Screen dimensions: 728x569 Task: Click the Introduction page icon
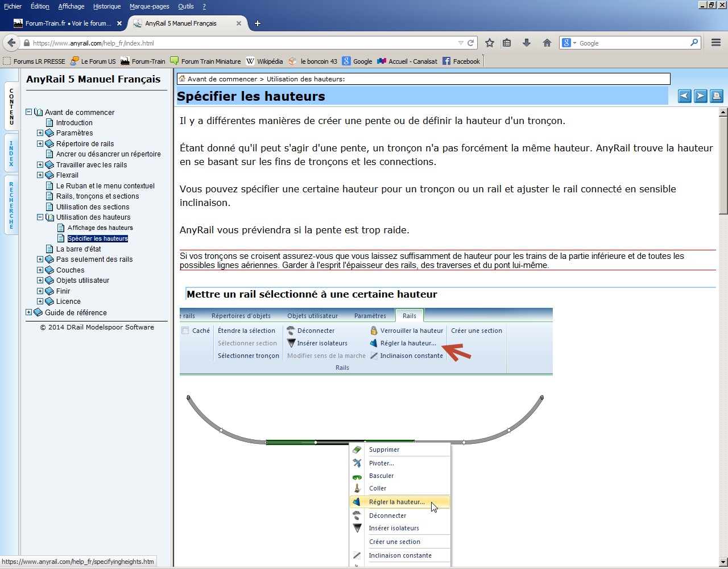[x=49, y=122]
